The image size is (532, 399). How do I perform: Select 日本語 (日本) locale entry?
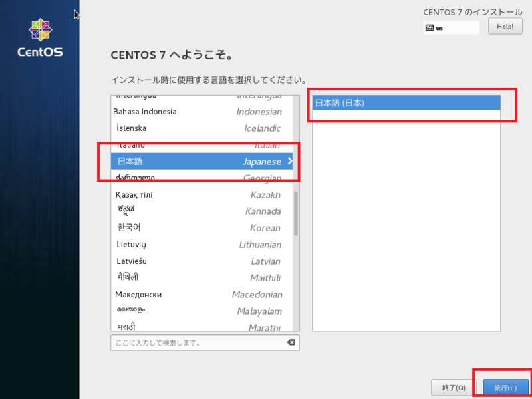pyautogui.click(x=406, y=103)
